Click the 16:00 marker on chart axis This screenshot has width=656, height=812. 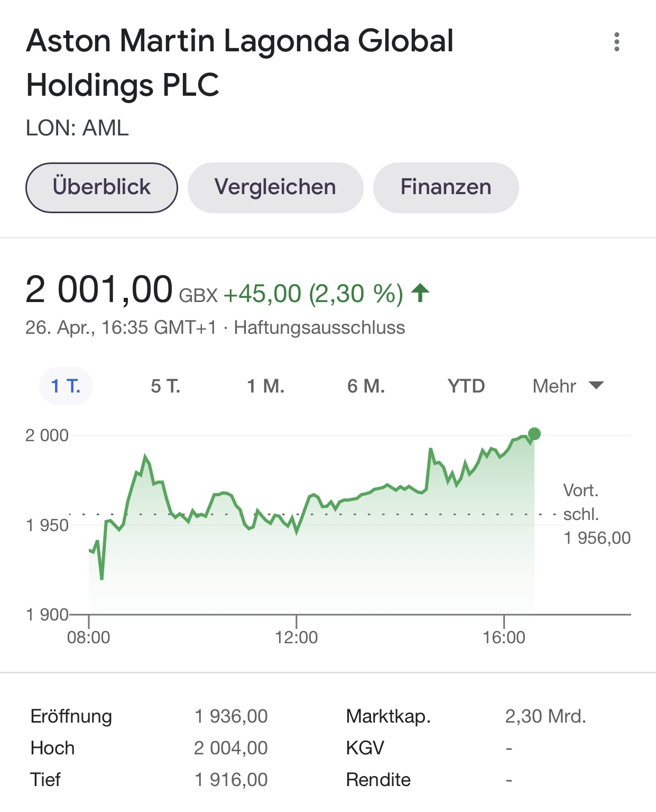pos(504,637)
